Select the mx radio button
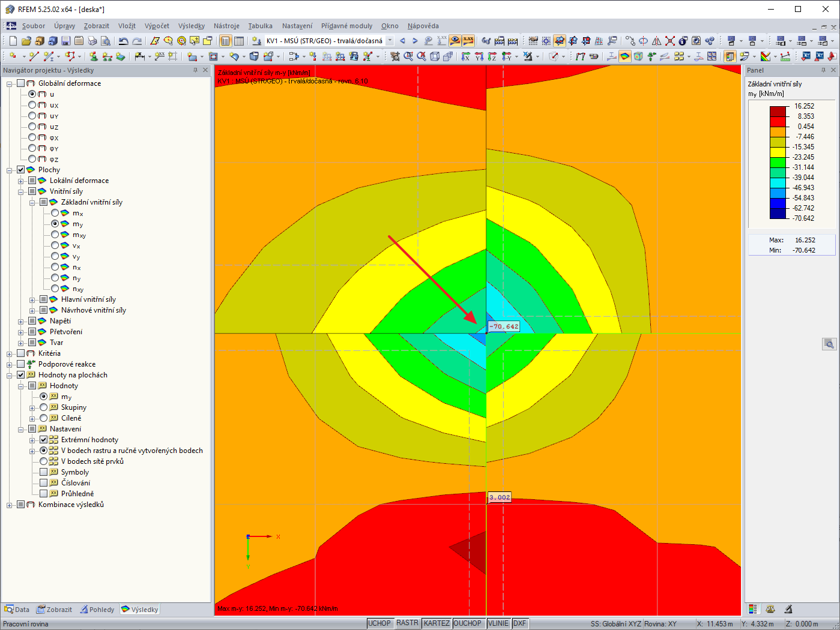The height and width of the screenshot is (630, 840). [x=55, y=213]
